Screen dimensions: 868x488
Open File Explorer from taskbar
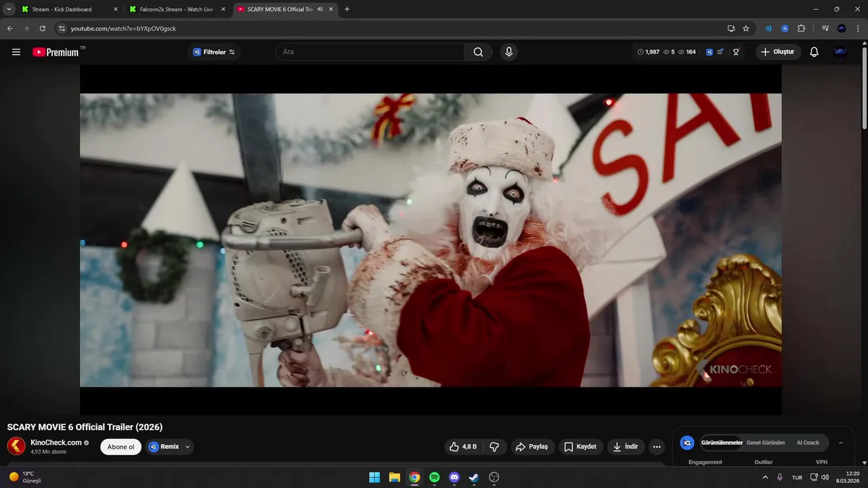pos(395,477)
